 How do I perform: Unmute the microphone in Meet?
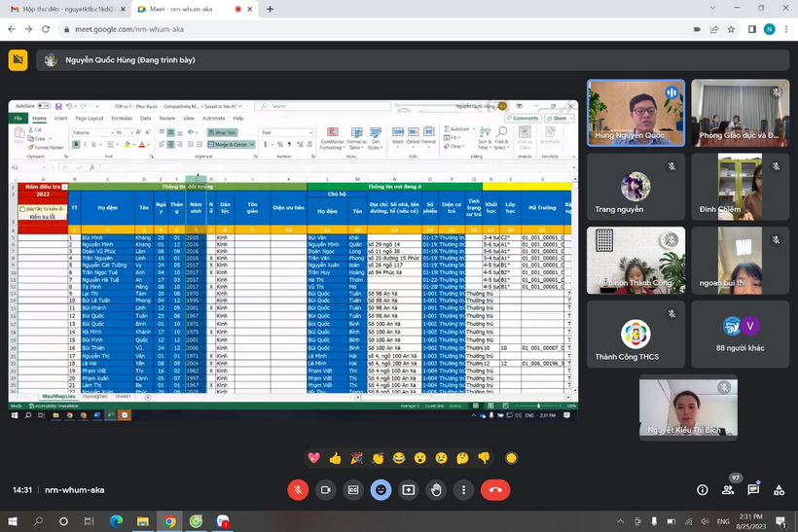(x=298, y=490)
